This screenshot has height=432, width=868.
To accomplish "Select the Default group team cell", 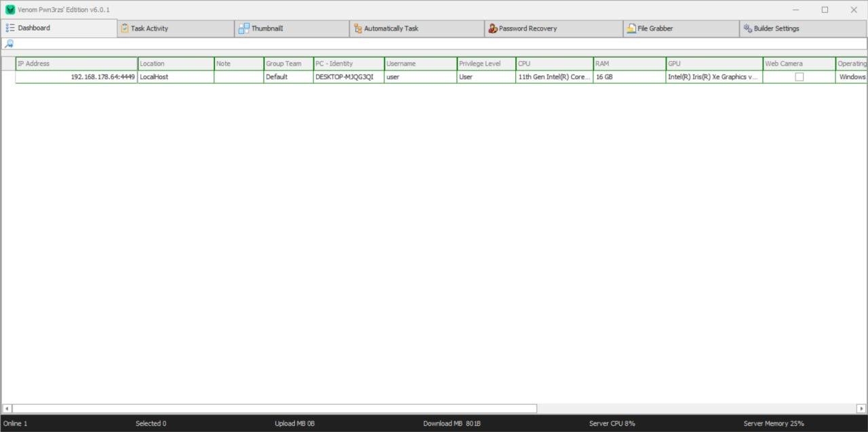I will 289,77.
